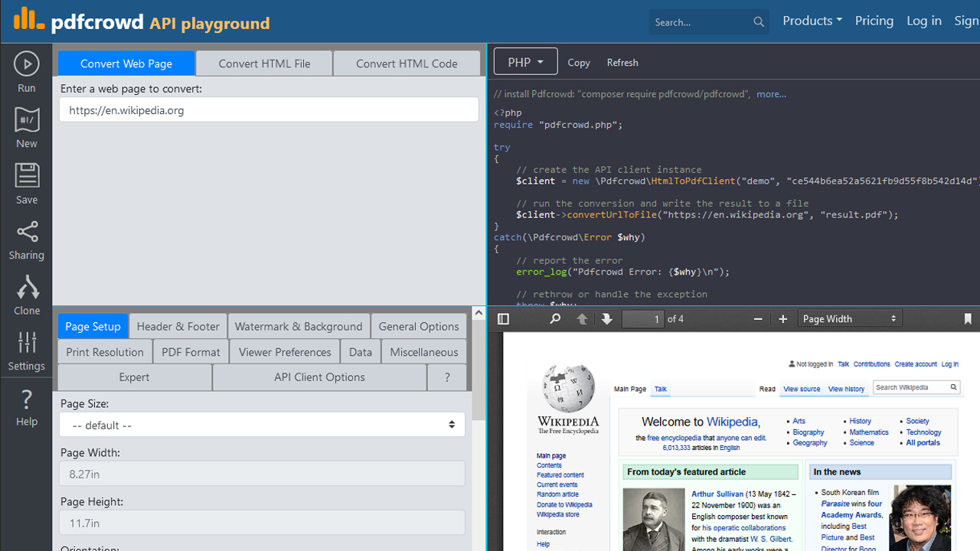Open the General Options tab
Viewport: 980px width, 551px height.
pos(419,326)
